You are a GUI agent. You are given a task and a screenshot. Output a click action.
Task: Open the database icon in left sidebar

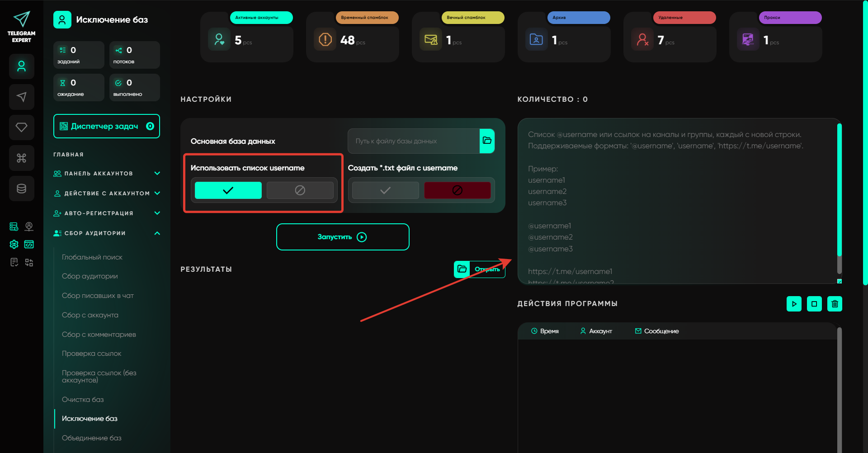coord(21,189)
